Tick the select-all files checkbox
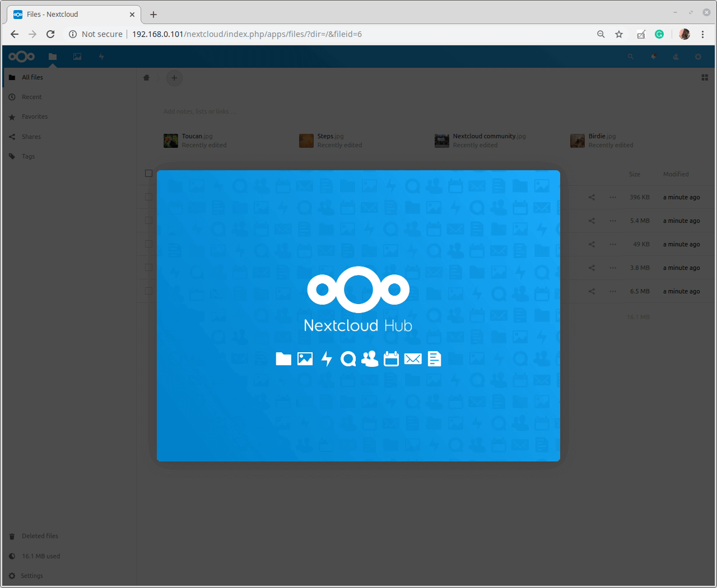The height and width of the screenshot is (588, 717). click(148, 174)
